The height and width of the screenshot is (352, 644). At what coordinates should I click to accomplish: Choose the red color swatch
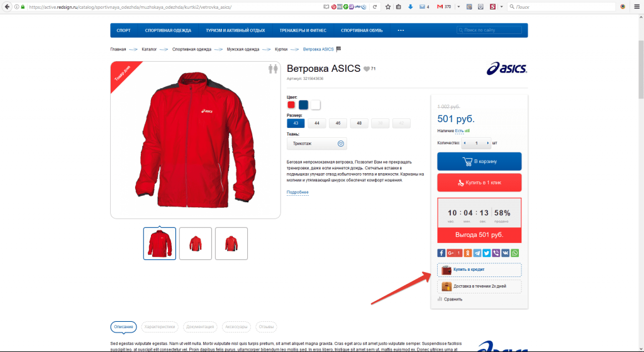point(291,105)
